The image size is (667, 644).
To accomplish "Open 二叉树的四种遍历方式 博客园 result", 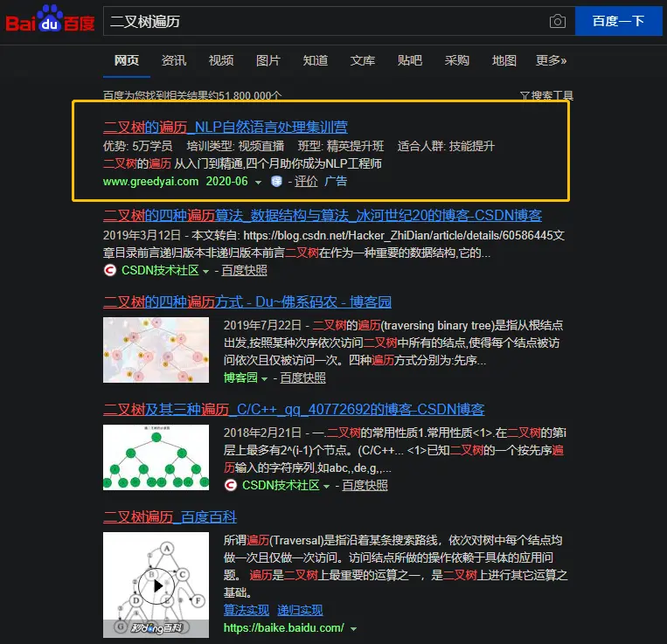I will click(x=247, y=301).
